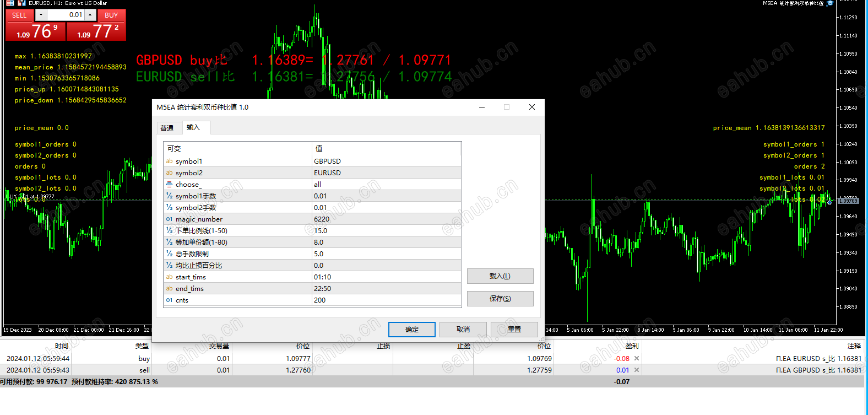Viewport: 868px width, 415px height.
Task: Open the choose_ value 'all' dropdown cell
Action: pyautogui.click(x=387, y=184)
